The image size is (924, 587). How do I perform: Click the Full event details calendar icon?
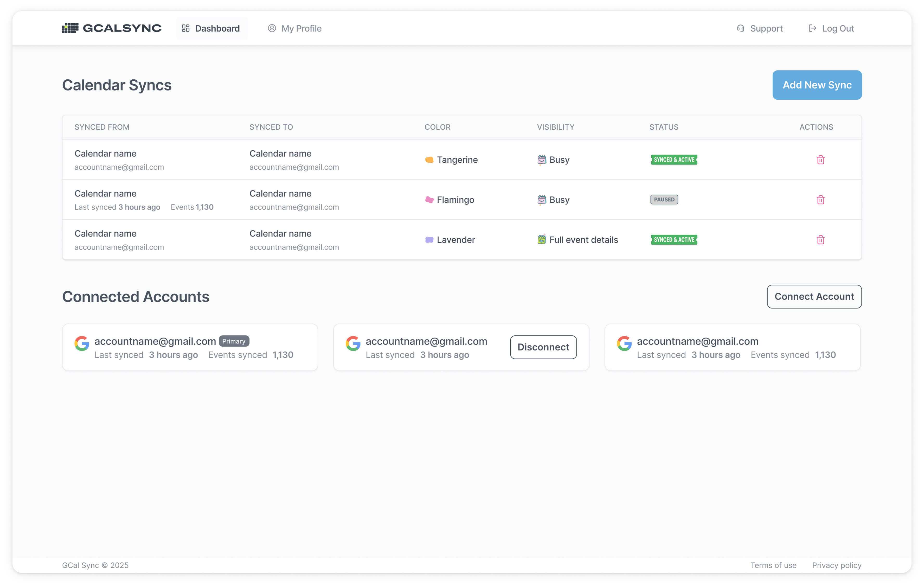click(541, 240)
